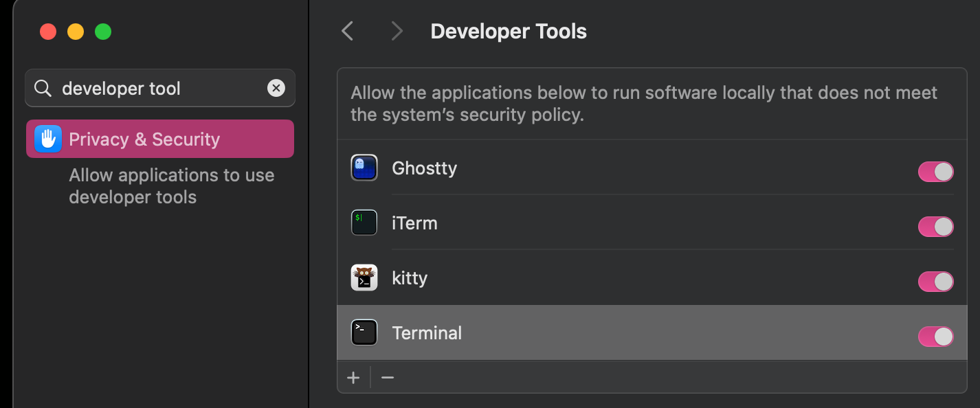Remove the selected application with minus button
The width and height of the screenshot is (980, 408).
point(388,377)
